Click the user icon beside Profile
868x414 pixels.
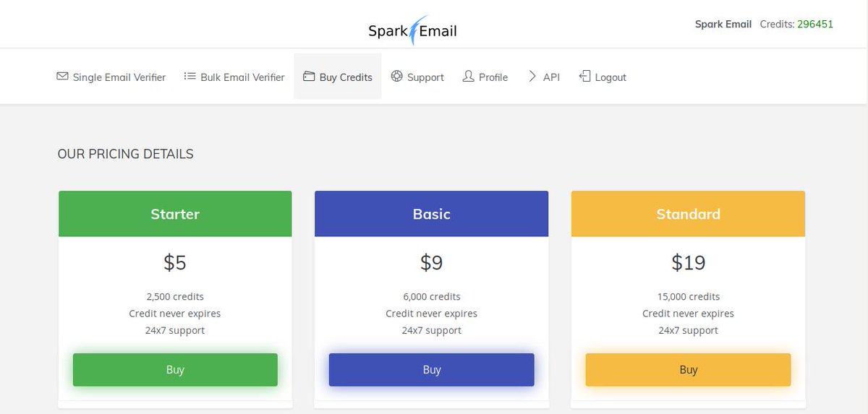click(468, 76)
